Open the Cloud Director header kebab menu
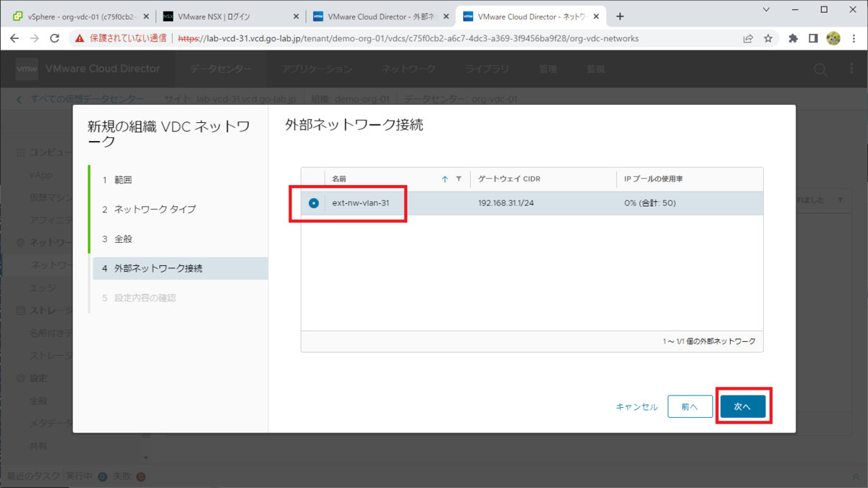 click(851, 69)
